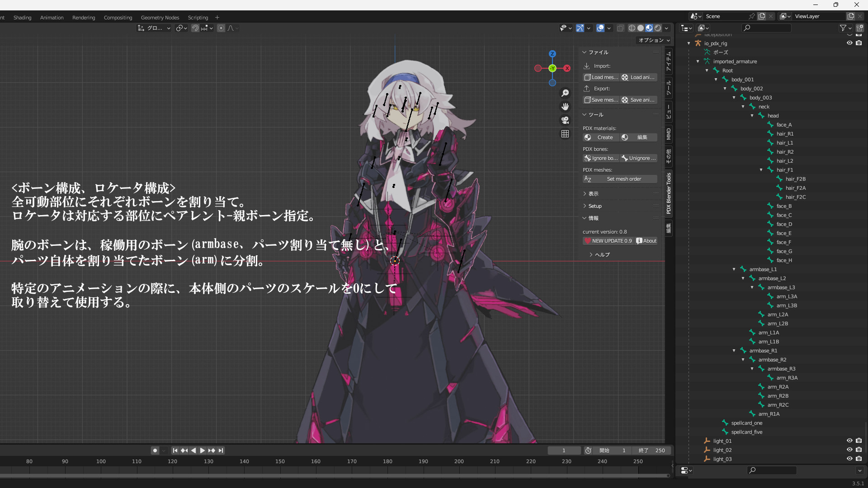Open the MMD sidebar tab

[x=669, y=134]
